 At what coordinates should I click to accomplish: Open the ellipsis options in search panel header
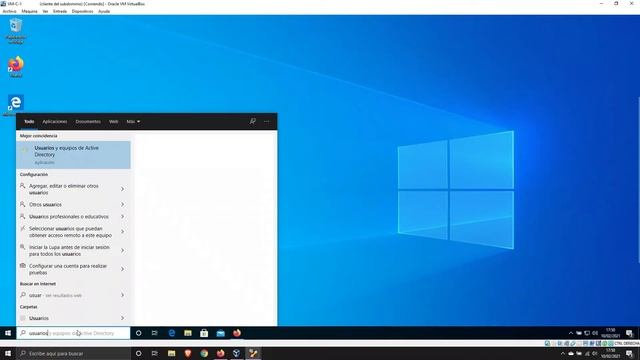coord(267,121)
